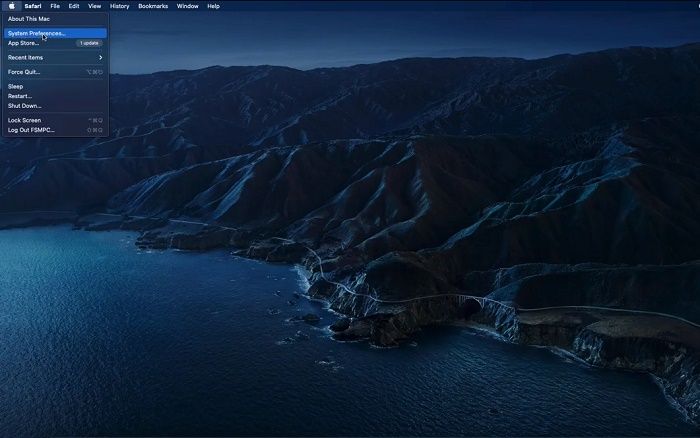Put the Mac to Sleep

(x=55, y=87)
